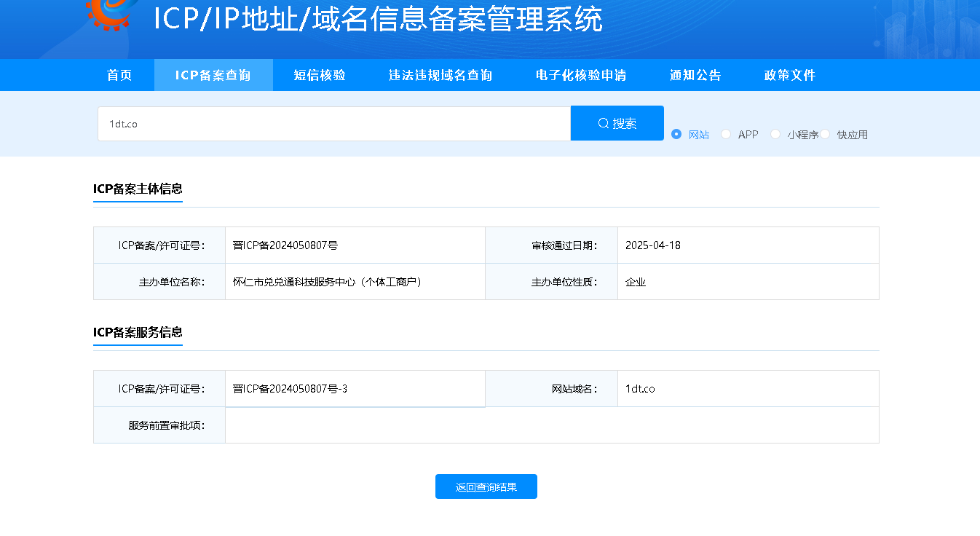
Task: Select the 网站 radio option
Action: pyautogui.click(x=676, y=134)
